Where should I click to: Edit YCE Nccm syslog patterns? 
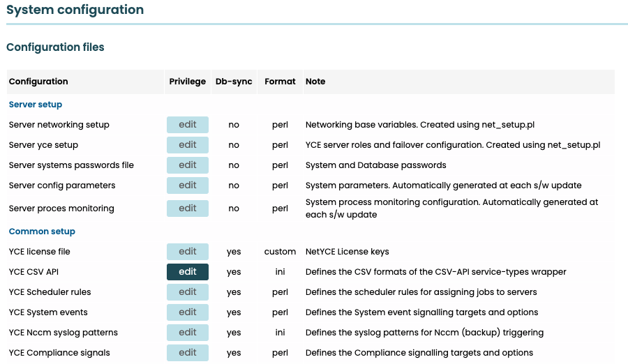tap(187, 333)
